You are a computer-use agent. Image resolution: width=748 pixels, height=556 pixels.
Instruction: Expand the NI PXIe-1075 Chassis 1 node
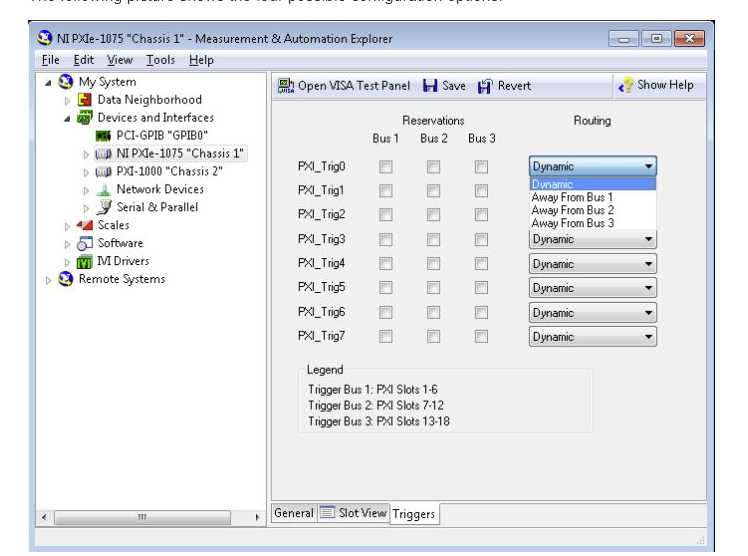[x=86, y=154]
